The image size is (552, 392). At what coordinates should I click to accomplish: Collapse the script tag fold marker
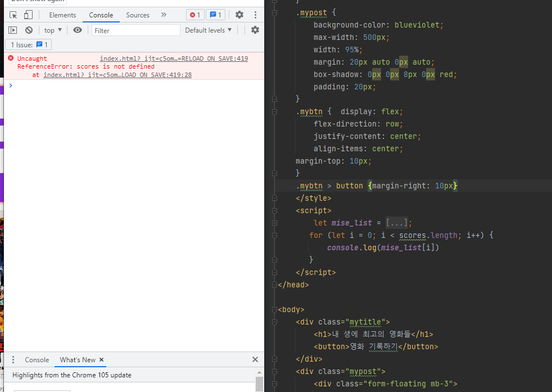(x=274, y=210)
